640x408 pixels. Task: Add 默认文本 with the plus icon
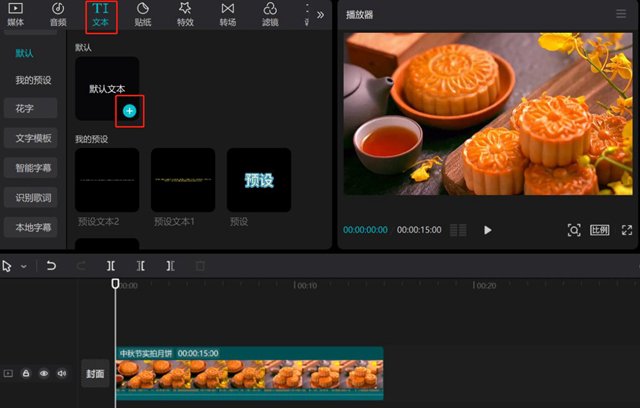[x=130, y=110]
